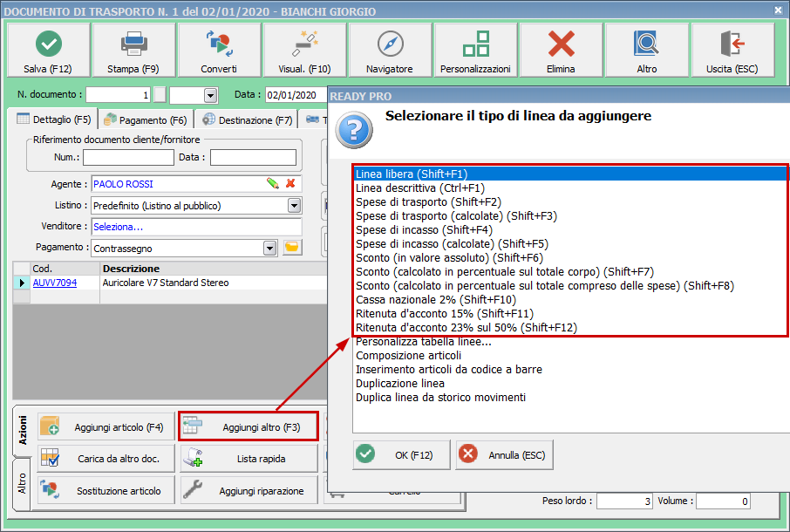
Task: Click the Descrizione column header
Action: tap(215, 269)
